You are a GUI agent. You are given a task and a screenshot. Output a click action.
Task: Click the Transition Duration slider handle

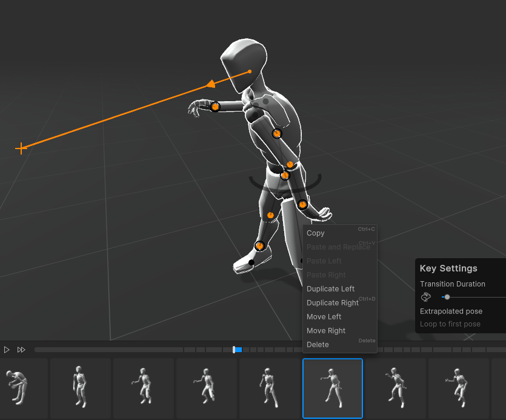tap(447, 297)
